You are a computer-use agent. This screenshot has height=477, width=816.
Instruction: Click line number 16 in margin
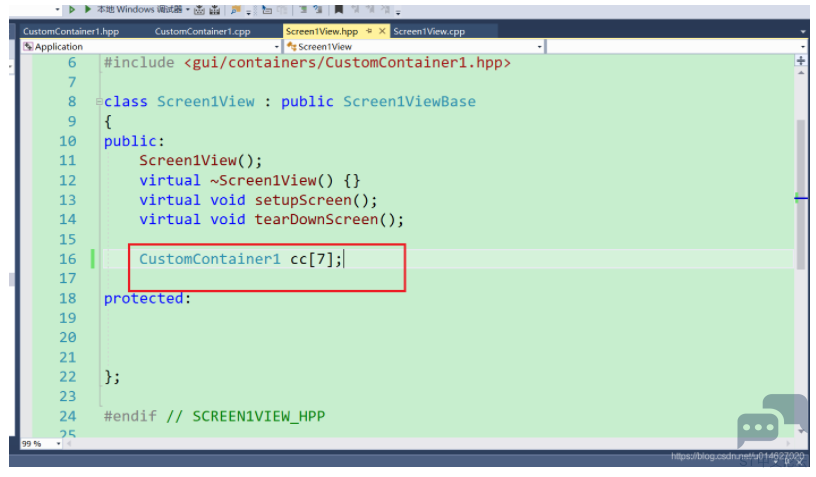click(x=68, y=259)
